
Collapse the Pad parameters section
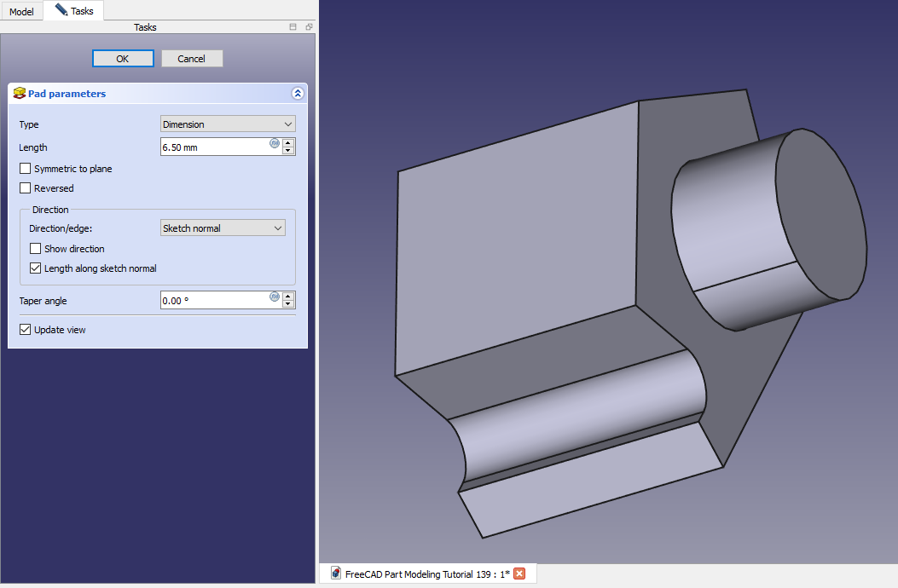pyautogui.click(x=297, y=94)
